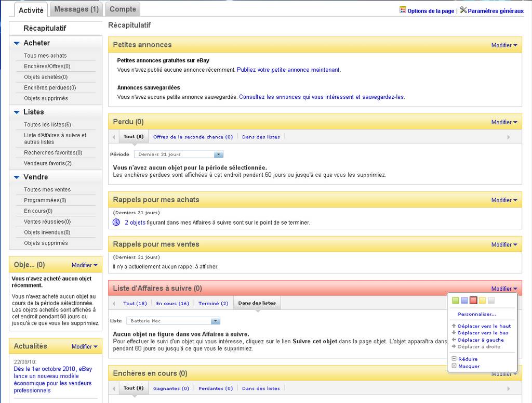The width and height of the screenshot is (532, 403).
Task: Read the news about the 1er octobre 2010 model
Action: click(53, 380)
